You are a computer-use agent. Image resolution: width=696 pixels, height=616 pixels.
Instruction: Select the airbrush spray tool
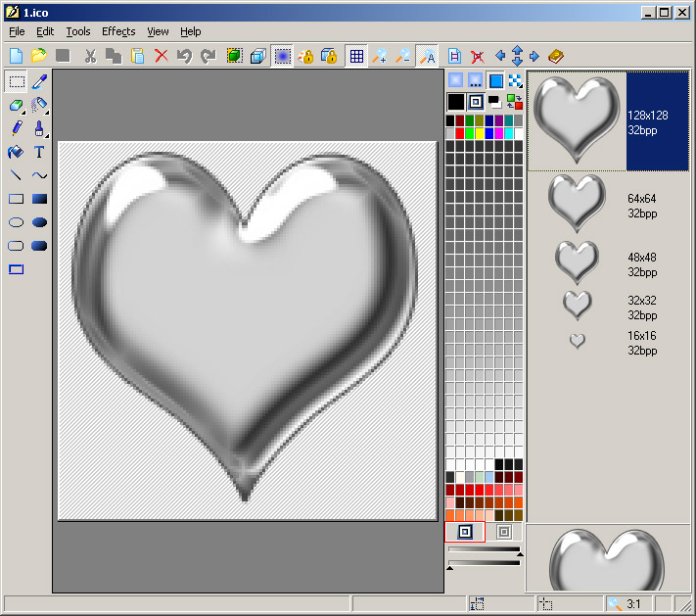[39, 105]
